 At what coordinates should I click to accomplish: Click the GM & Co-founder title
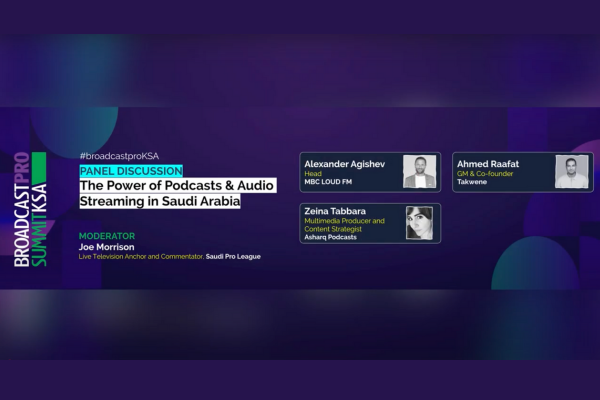click(485, 173)
